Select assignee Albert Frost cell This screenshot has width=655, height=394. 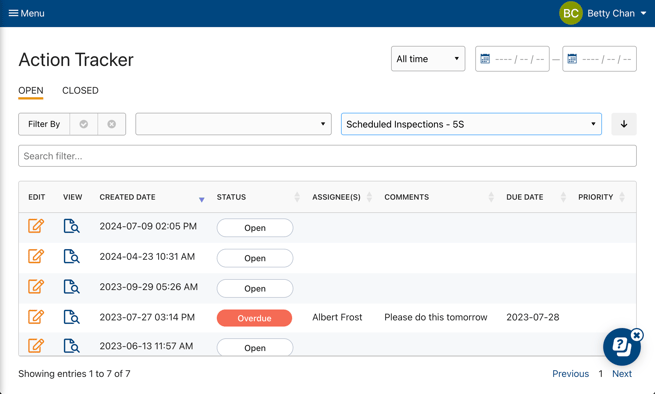(x=337, y=317)
